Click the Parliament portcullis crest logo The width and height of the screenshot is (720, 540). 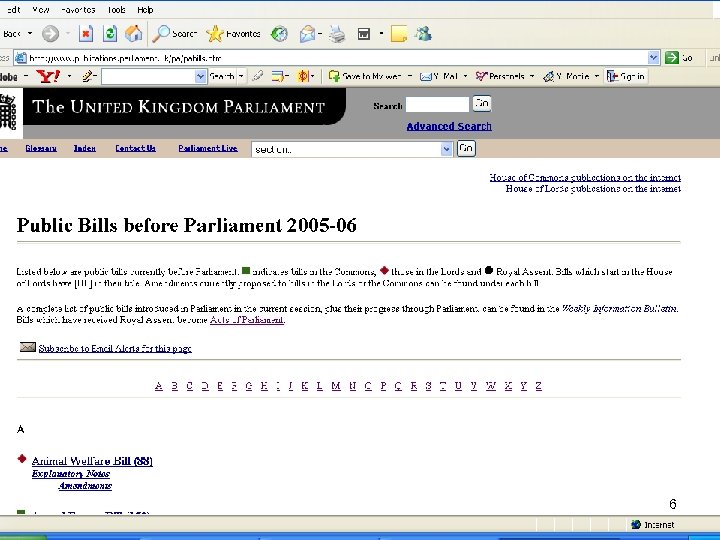coord(8,113)
